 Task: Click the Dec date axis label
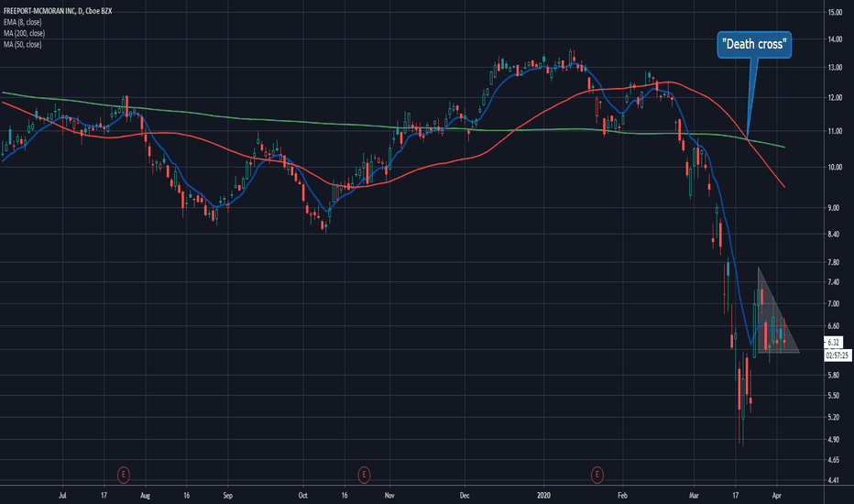click(465, 496)
